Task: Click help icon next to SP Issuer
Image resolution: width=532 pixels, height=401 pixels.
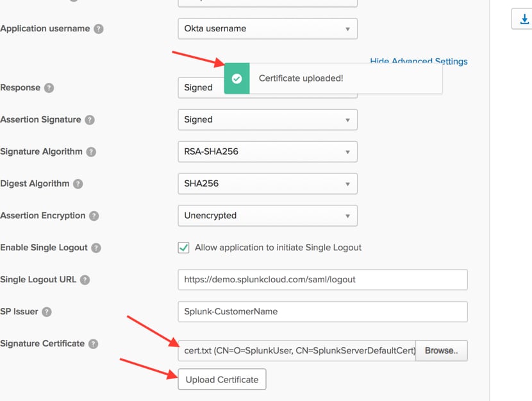Action: (46, 312)
